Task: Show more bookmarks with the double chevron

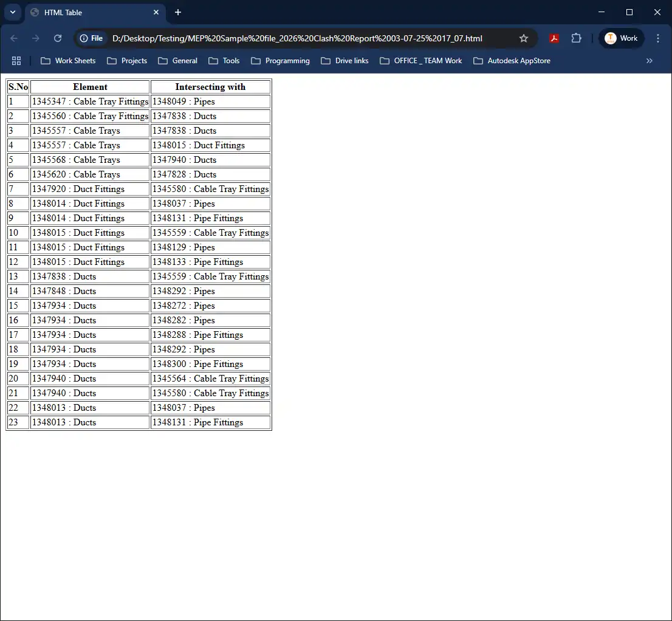Action: tap(650, 61)
